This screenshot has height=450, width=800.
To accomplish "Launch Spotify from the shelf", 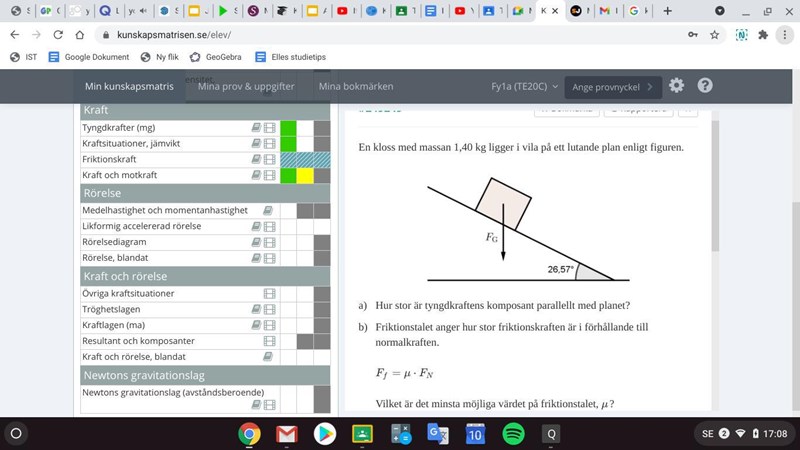I will pos(512,434).
